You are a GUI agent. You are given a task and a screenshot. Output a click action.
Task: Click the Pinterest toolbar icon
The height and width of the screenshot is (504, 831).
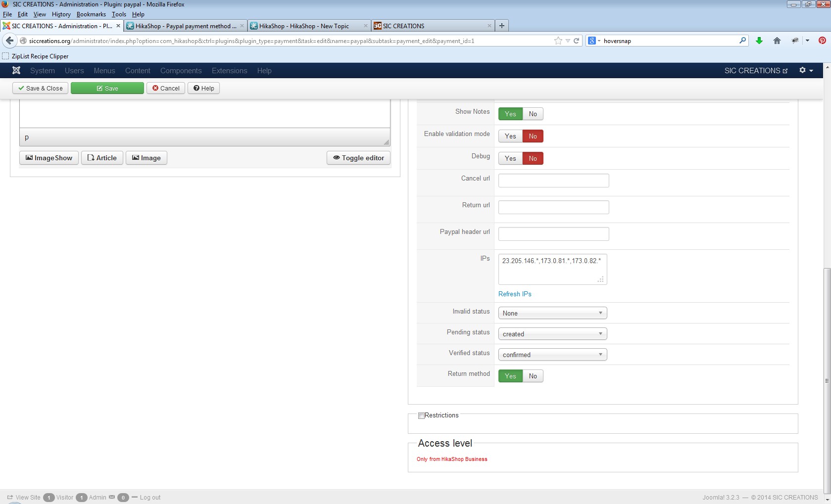822,41
